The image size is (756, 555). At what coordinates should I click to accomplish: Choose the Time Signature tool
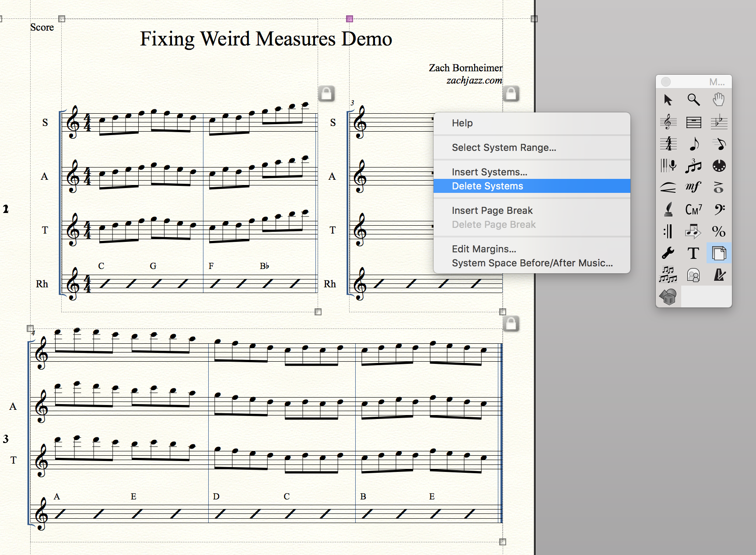coord(668,144)
